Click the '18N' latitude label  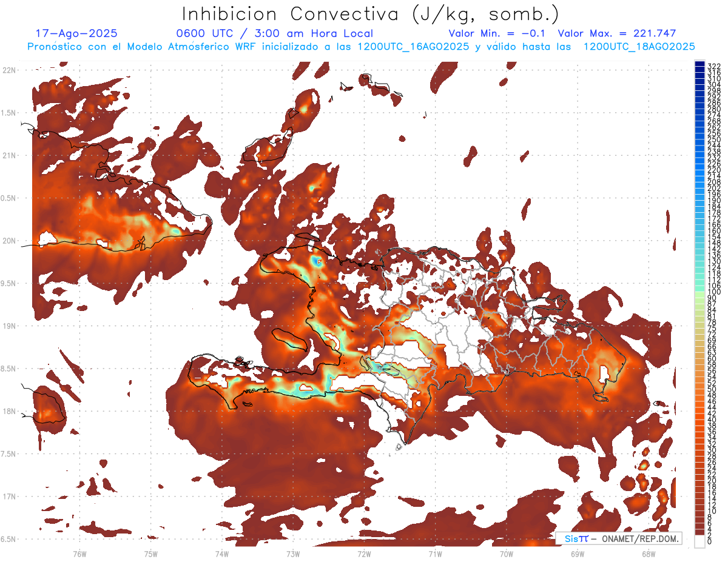coord(9,411)
